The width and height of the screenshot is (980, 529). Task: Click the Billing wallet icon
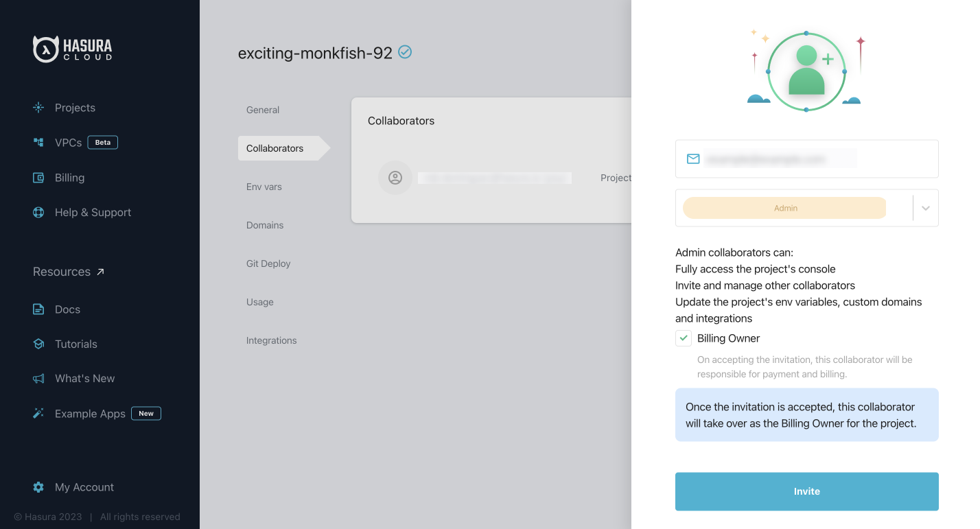(x=38, y=178)
